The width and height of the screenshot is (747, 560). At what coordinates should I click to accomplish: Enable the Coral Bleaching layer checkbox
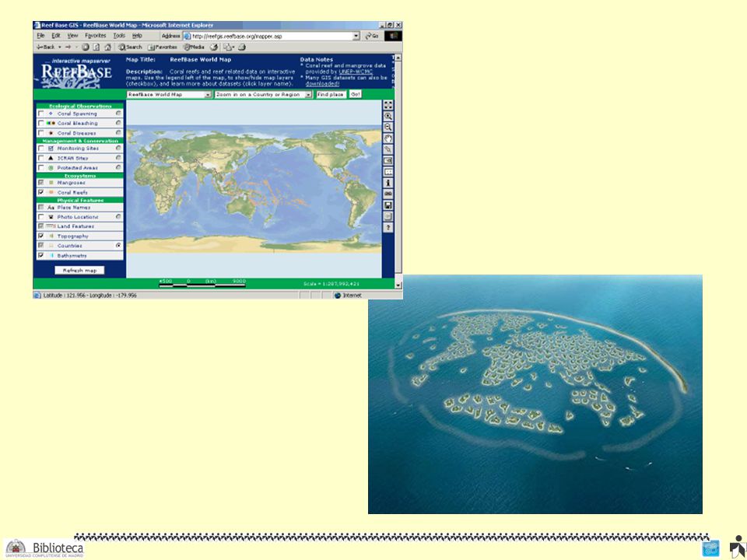[41, 124]
